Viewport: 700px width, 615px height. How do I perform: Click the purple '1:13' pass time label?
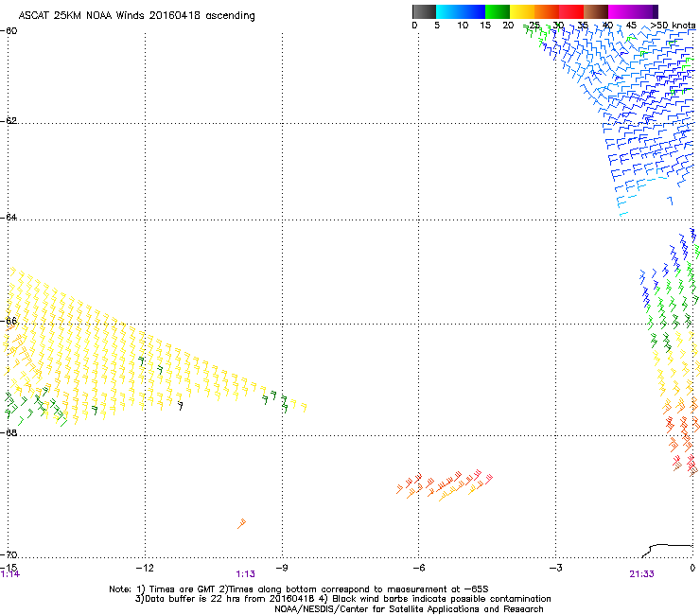pos(246,574)
